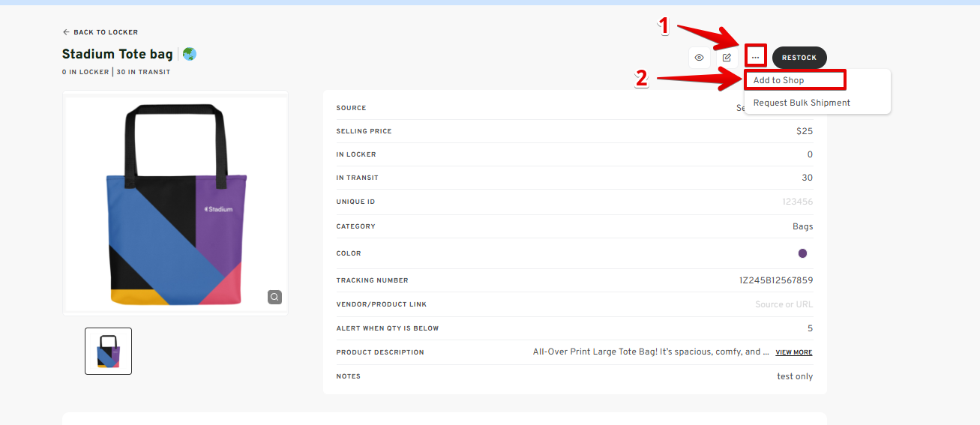
Task: Click the purple color swatch
Action: [x=802, y=253]
